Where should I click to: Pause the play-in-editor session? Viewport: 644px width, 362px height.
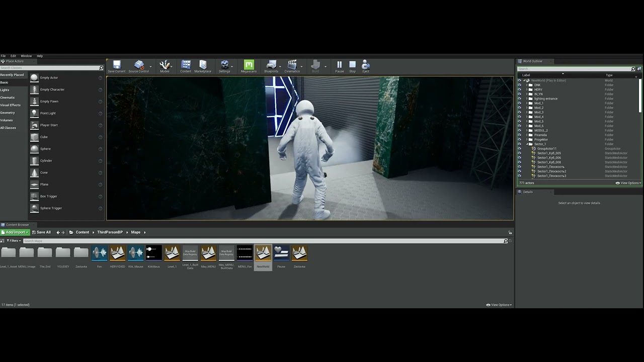coord(340,66)
